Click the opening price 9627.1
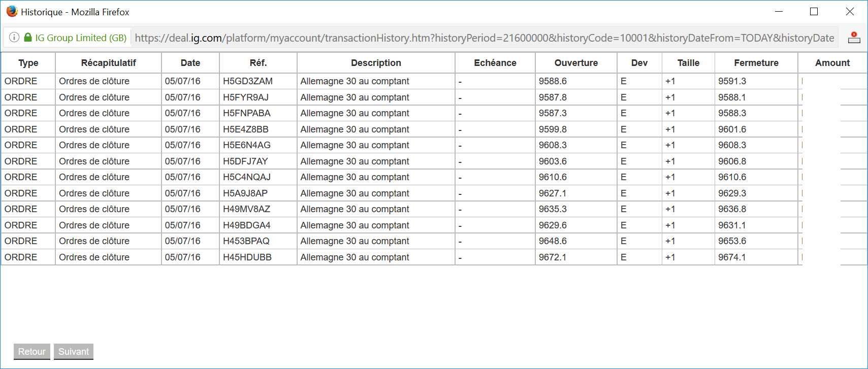Image resolution: width=868 pixels, height=369 pixels. tap(553, 193)
